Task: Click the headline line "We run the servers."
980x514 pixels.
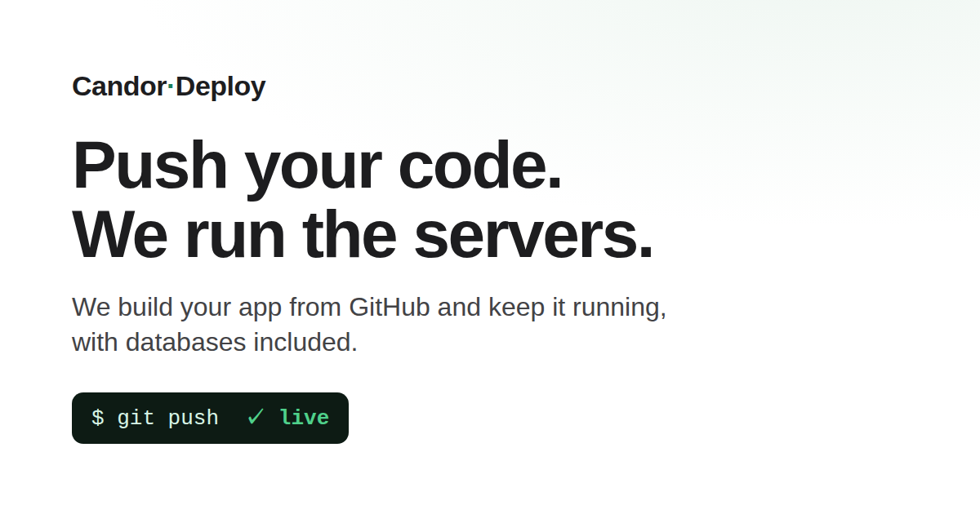Action: click(363, 235)
